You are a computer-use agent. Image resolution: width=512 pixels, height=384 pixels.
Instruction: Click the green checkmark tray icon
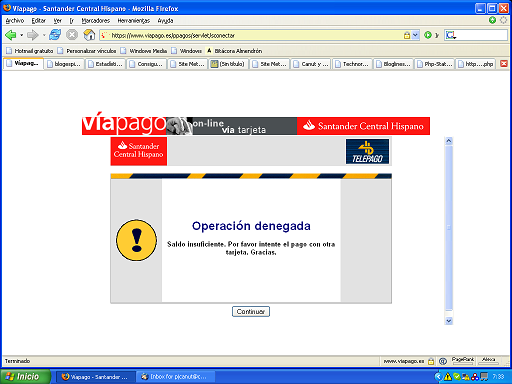(x=457, y=377)
